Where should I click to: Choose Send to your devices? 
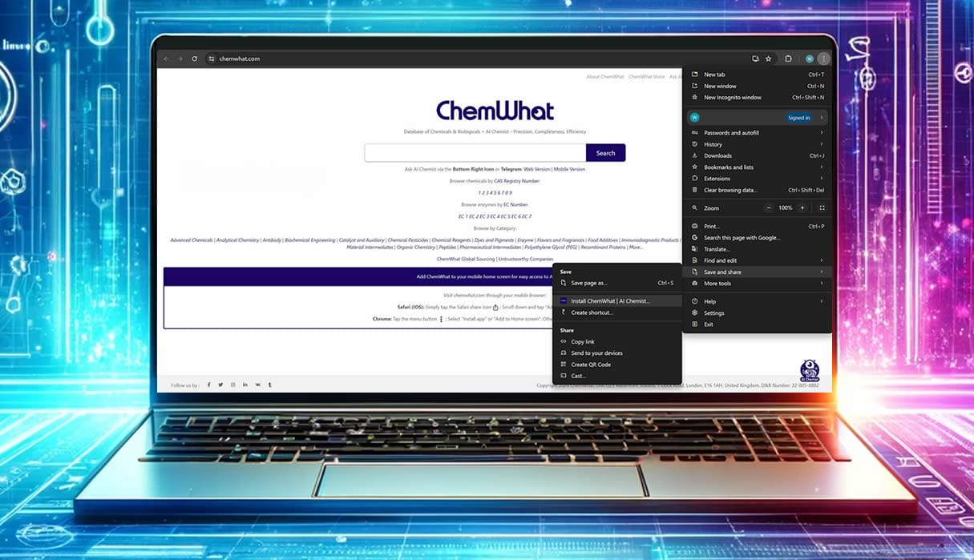617,353
